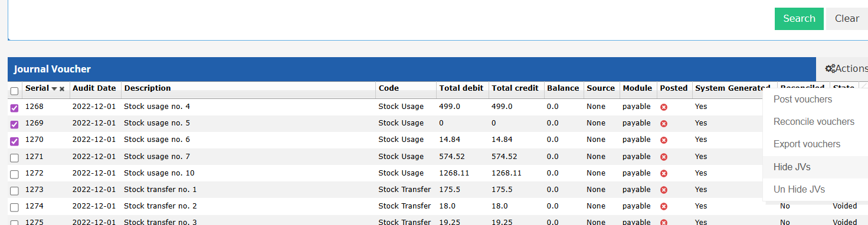Click the not-posted red icon for serial 1272
The width and height of the screenshot is (868, 225).
tap(664, 174)
